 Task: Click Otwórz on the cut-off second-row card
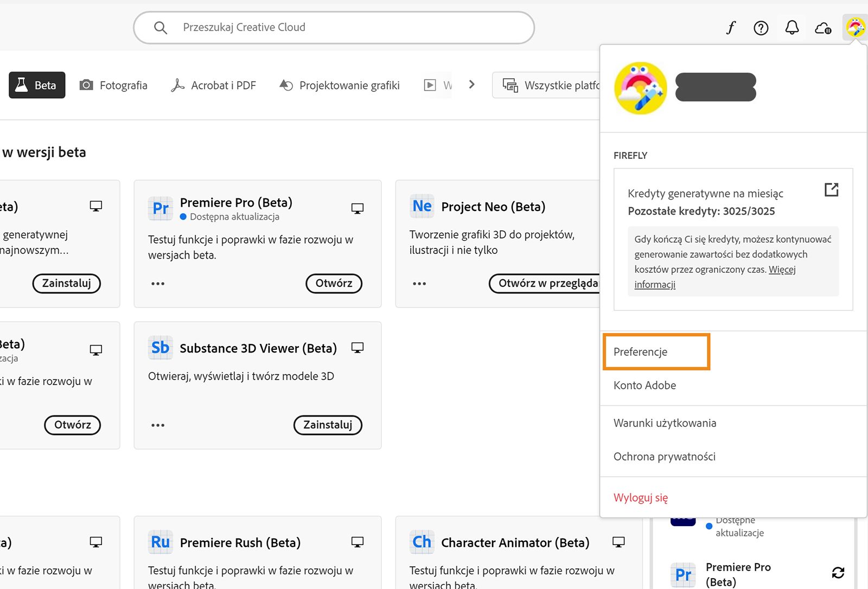pos(72,425)
